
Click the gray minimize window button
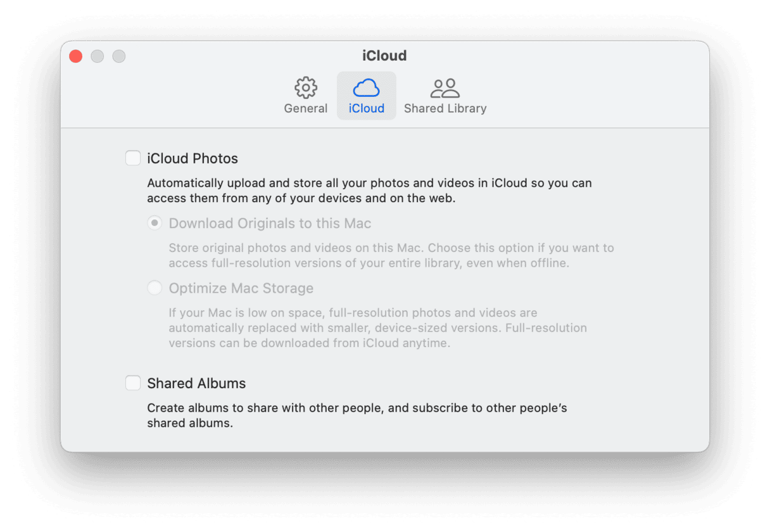[98, 56]
